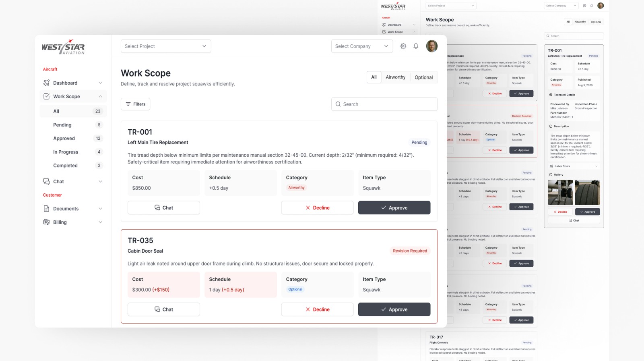Select All 23 item in front sidebar
Screen dimensions: 644x361
click(x=73, y=111)
